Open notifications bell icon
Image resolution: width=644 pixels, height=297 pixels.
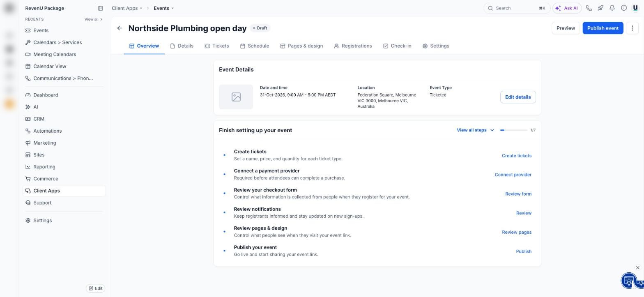click(612, 8)
